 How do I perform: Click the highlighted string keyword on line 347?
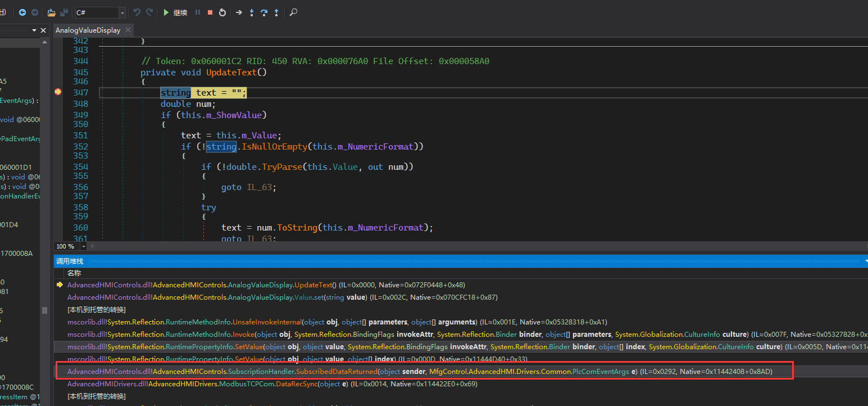point(175,93)
